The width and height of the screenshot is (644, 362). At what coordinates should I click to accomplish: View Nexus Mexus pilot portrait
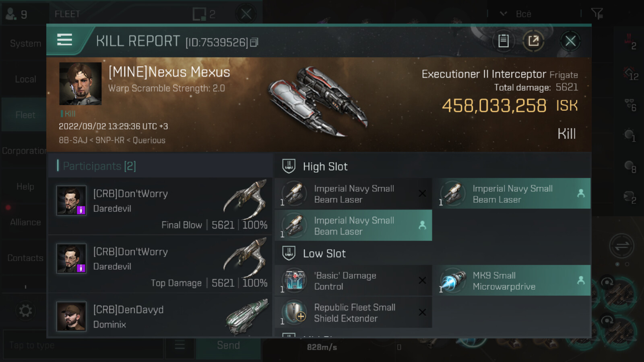[x=80, y=84]
